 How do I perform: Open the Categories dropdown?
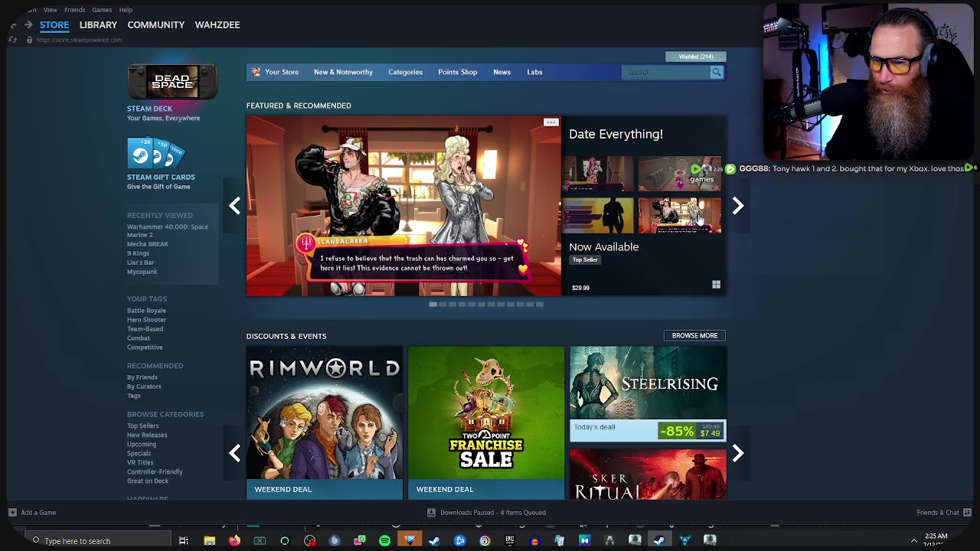tap(405, 72)
